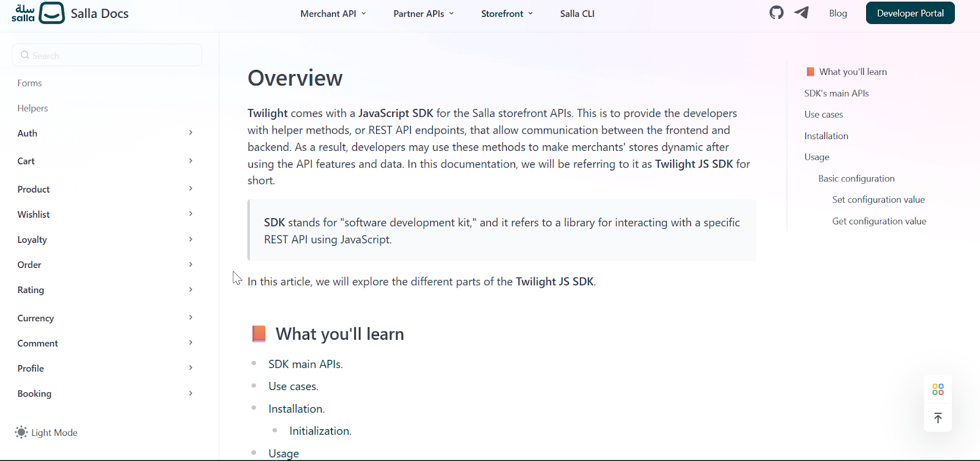Screen dimensions: 980x461
Task: Open the Telegram channel icon
Action: 802,13
